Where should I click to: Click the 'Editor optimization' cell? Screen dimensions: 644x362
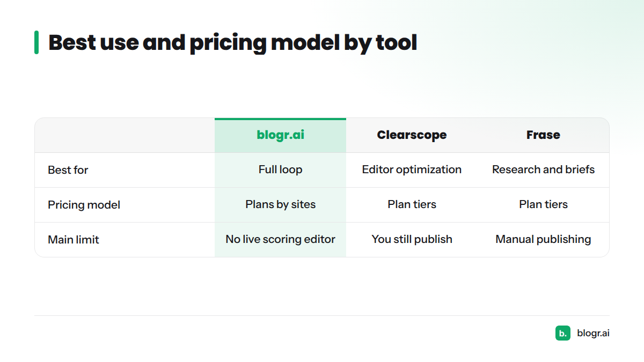(412, 169)
